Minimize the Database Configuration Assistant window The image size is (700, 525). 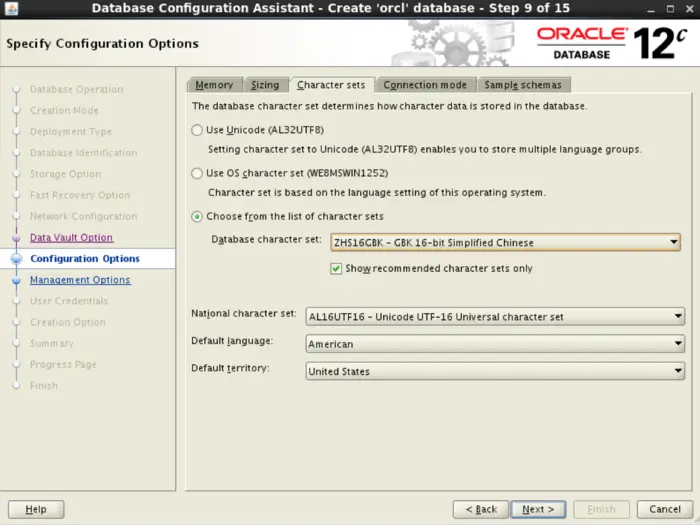pyautogui.click(x=651, y=9)
